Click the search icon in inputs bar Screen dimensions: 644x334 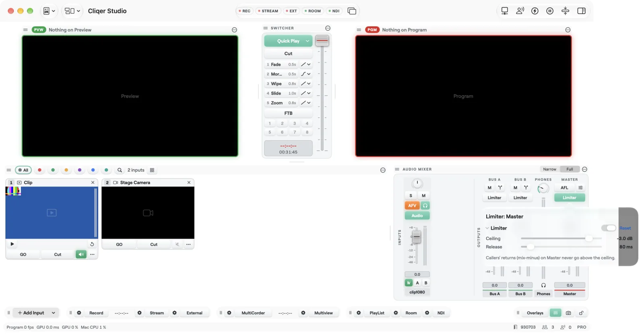coord(120,170)
